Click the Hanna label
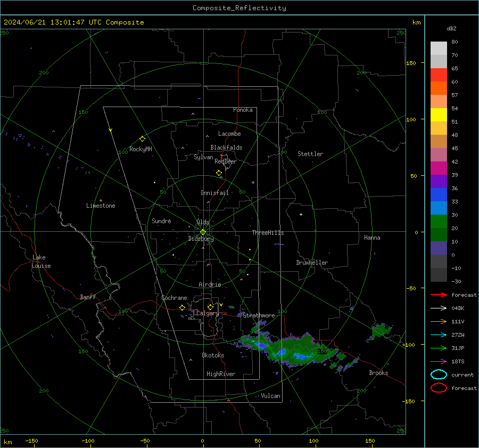 (372, 238)
